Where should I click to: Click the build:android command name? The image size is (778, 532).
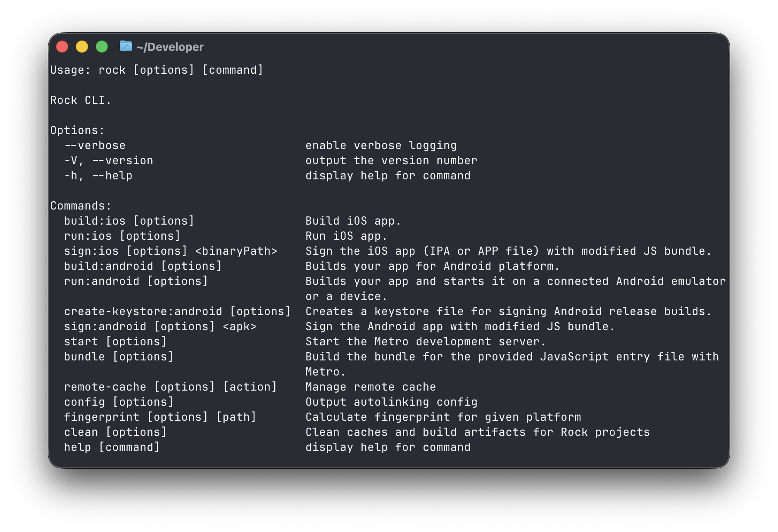coord(109,266)
